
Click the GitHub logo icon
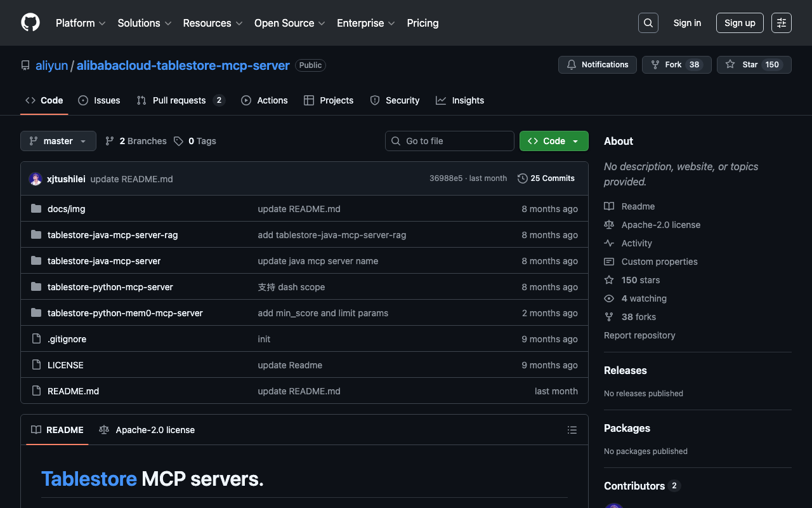pos(30,23)
